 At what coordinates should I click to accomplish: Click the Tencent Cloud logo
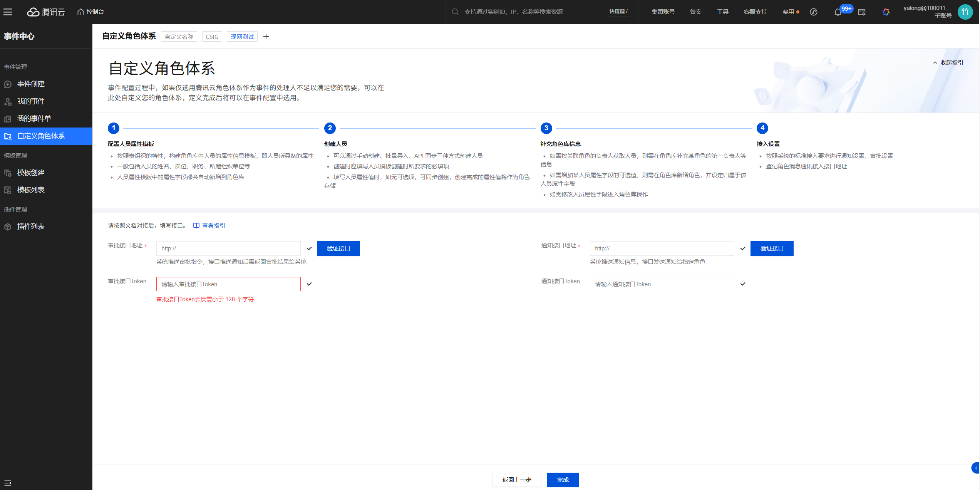tap(46, 12)
